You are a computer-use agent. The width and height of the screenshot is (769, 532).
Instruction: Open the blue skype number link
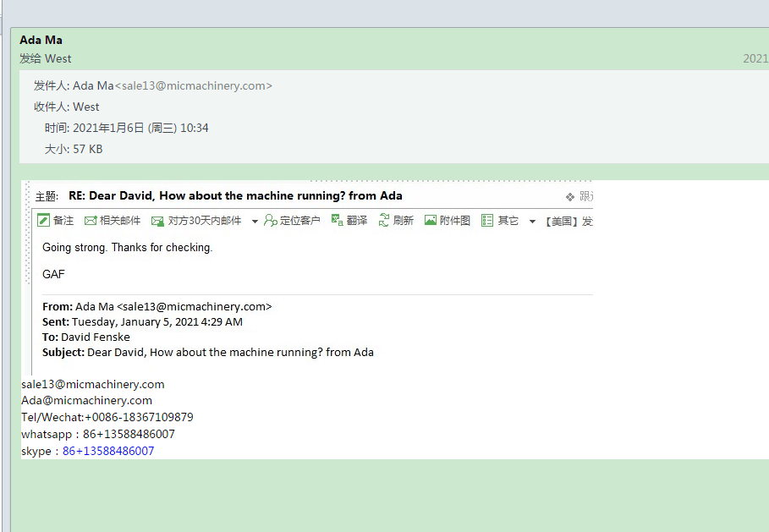[108, 451]
